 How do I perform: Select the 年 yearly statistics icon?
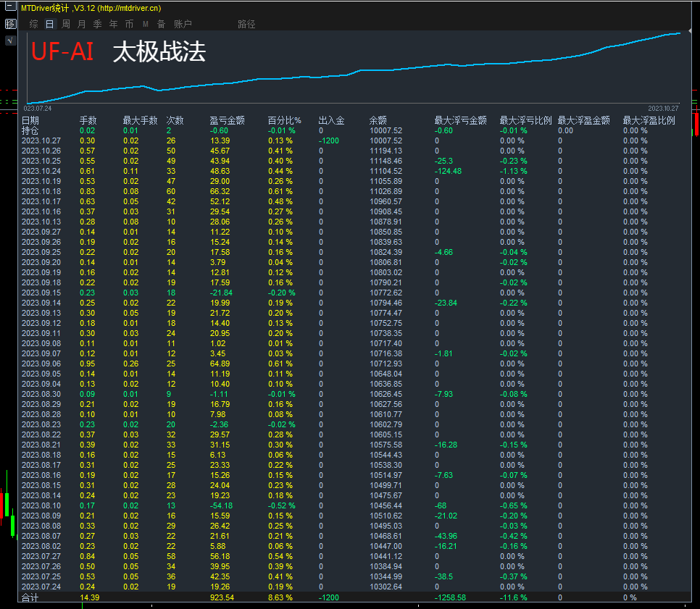(112, 24)
